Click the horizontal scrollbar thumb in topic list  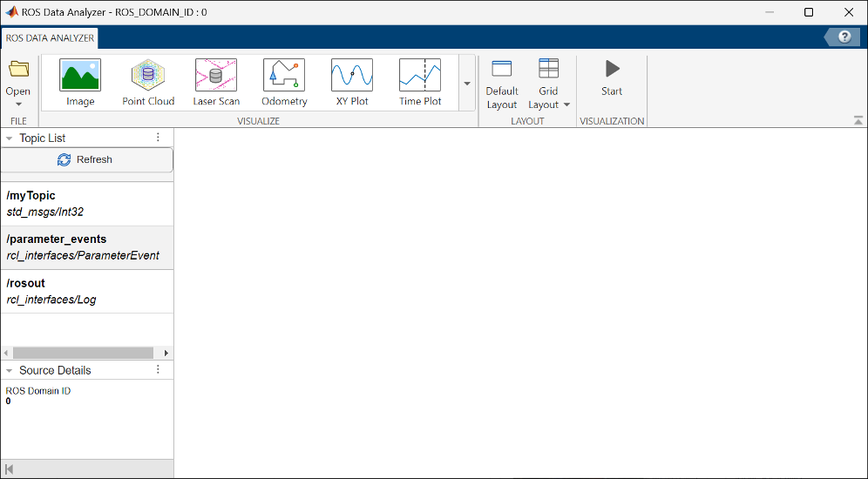pyautogui.click(x=83, y=353)
